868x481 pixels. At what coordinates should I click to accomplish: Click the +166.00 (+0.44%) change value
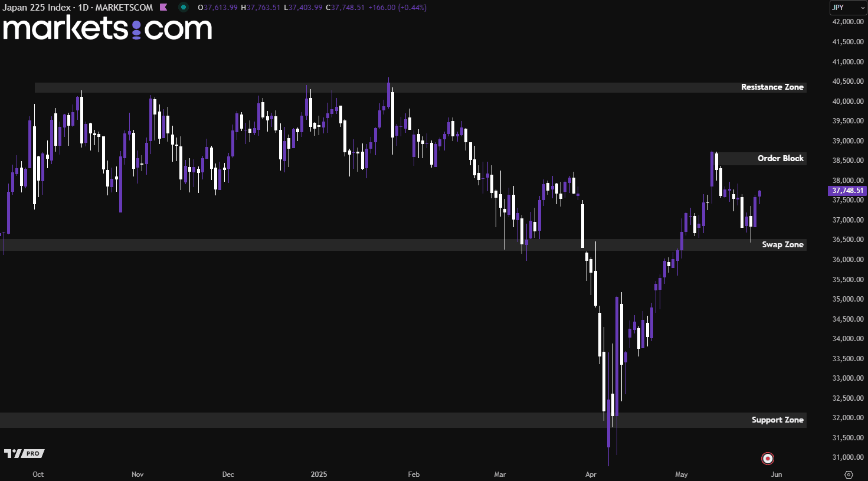pyautogui.click(x=397, y=8)
